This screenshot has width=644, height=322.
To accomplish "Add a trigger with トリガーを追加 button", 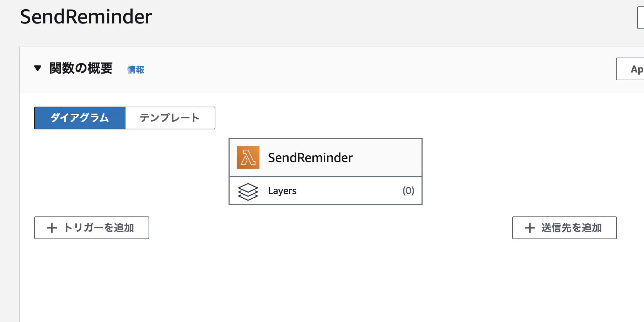I will click(x=92, y=228).
